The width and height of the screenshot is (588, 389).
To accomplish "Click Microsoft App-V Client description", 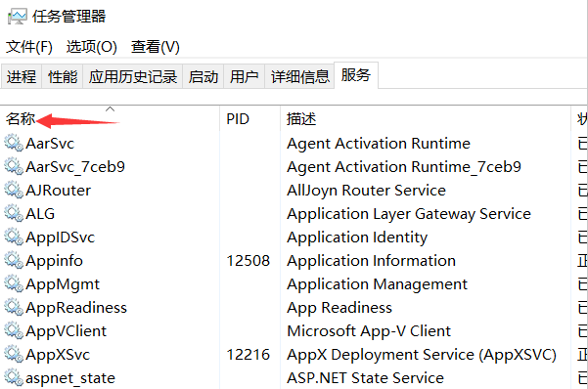I will pyautogui.click(x=369, y=331).
